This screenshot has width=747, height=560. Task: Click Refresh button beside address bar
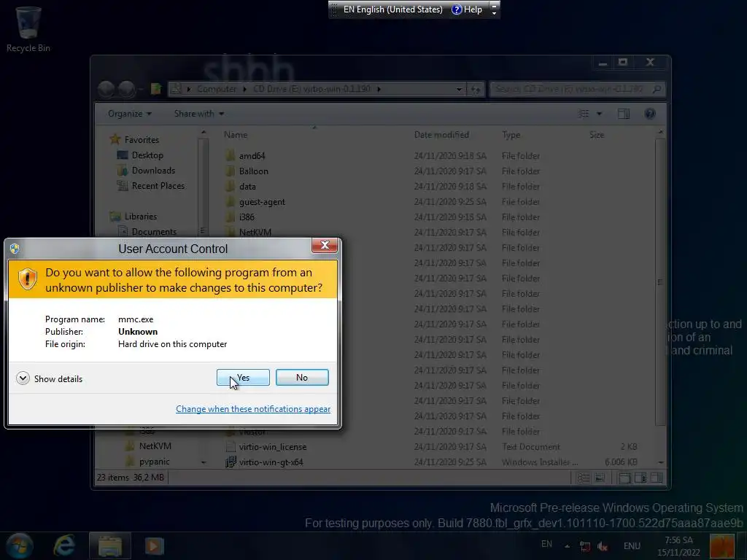[x=476, y=89]
